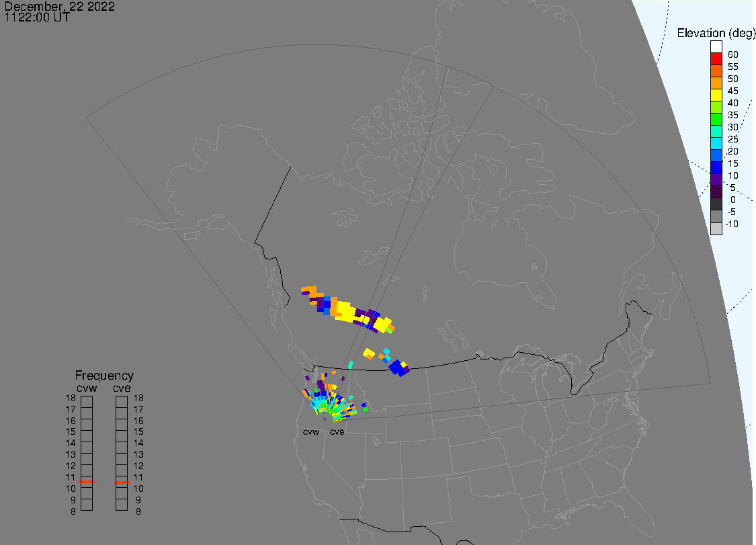Pick the yellow swatch in elevation scale
Screen dimensions: 756x545
[x=716, y=95]
